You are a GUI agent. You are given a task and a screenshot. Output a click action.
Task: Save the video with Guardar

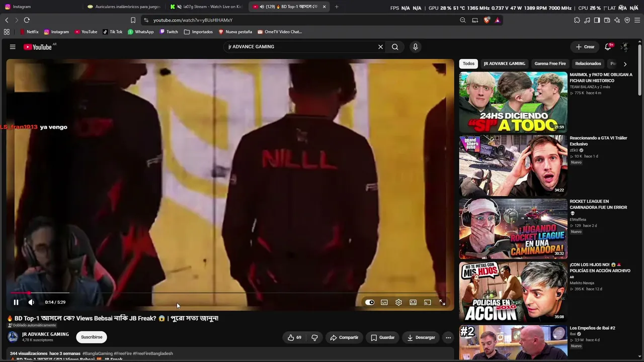tap(382, 337)
